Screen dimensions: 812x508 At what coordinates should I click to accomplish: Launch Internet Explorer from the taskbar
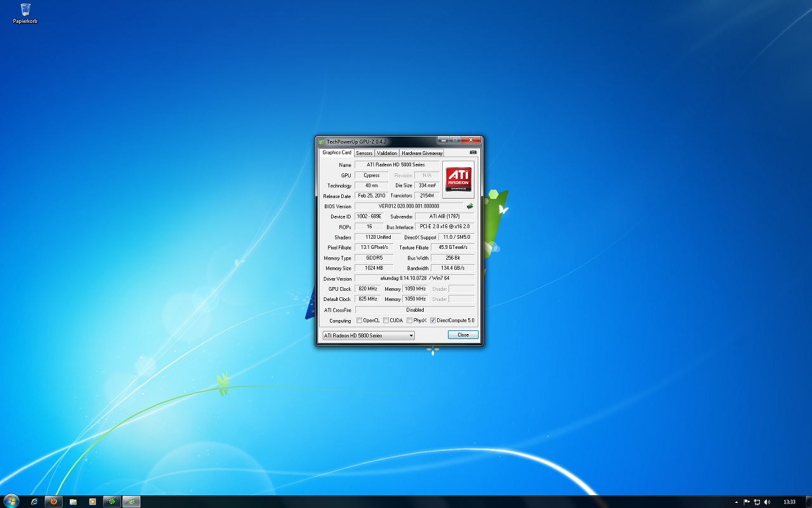pyautogui.click(x=34, y=502)
